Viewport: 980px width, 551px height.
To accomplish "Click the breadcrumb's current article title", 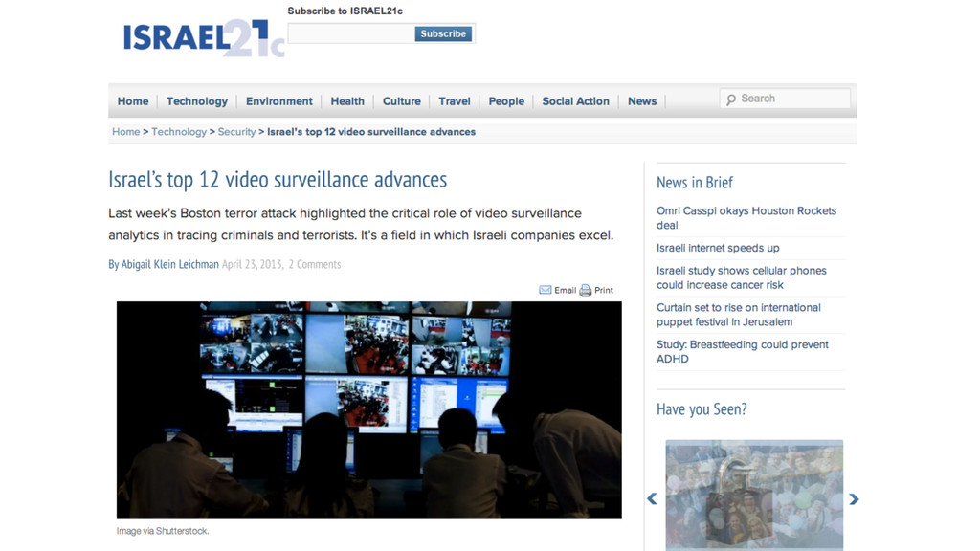I will [x=371, y=132].
